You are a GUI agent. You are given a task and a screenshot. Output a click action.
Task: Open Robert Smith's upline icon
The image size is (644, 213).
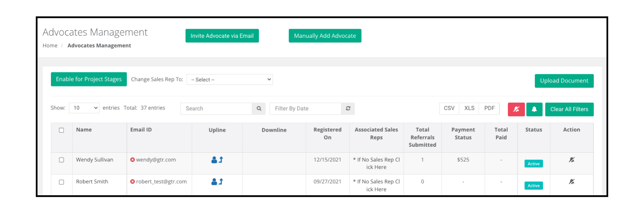[217, 182]
